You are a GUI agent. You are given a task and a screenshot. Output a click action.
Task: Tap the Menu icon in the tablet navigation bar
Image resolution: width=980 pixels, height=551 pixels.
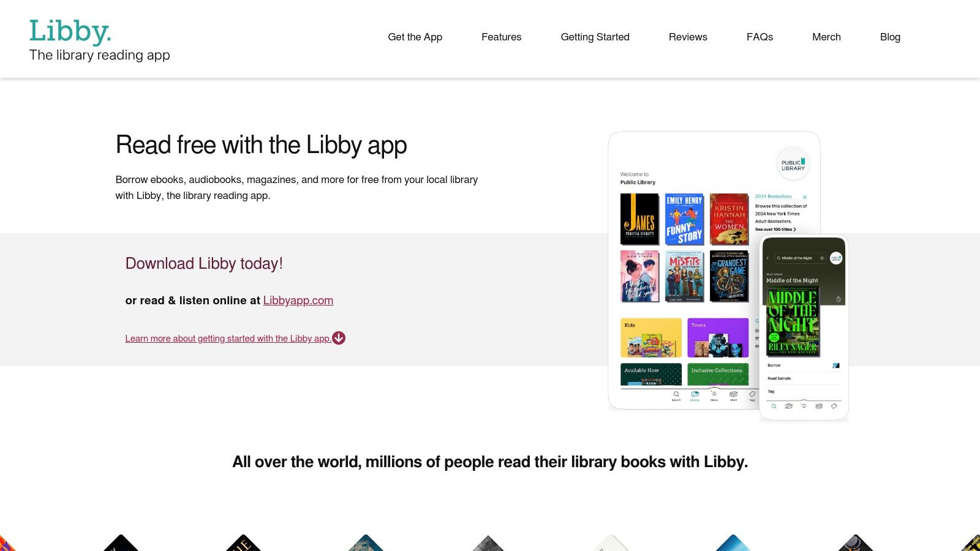click(714, 395)
